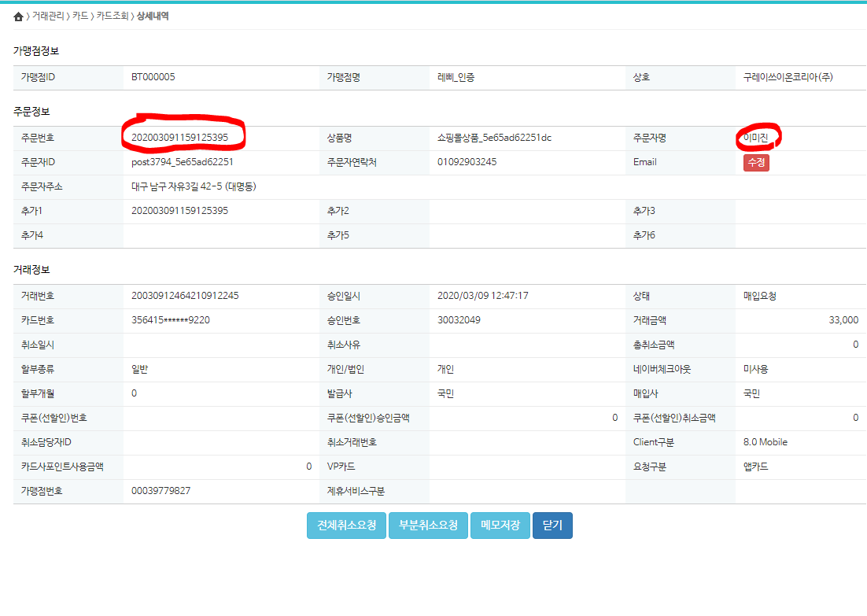The width and height of the screenshot is (867, 616).
Task: Select approval datetime 2020/03/09 12:47:17
Action: coord(483,296)
